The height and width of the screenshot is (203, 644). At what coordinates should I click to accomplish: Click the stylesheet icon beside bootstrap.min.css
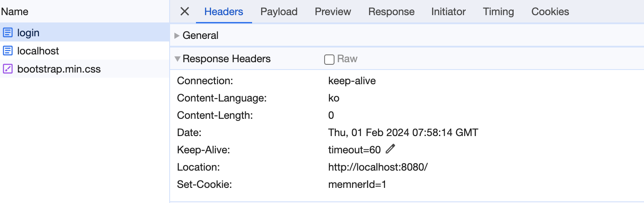pyautogui.click(x=8, y=69)
